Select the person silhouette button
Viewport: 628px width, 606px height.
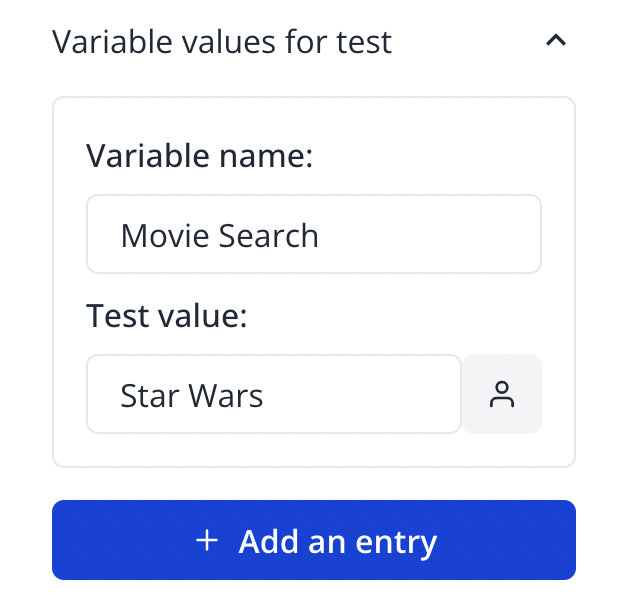coord(502,395)
